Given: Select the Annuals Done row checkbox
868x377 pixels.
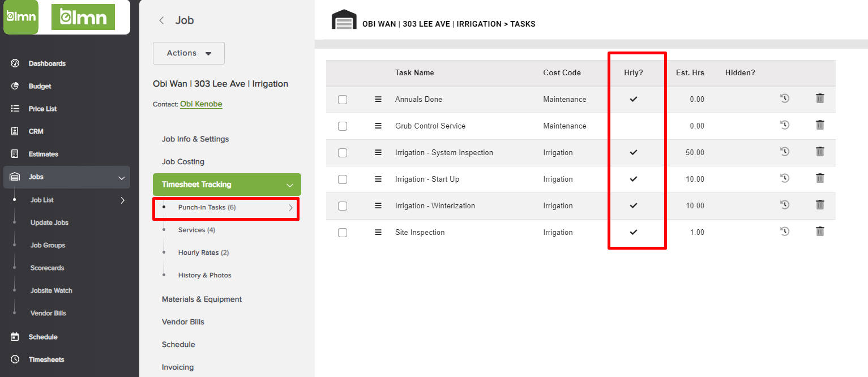Looking at the screenshot, I should [343, 100].
